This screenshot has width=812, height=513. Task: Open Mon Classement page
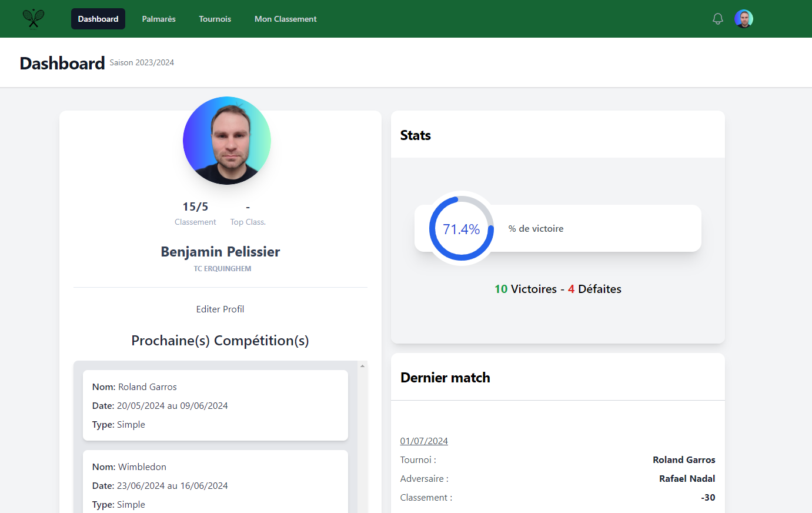pyautogui.click(x=285, y=19)
